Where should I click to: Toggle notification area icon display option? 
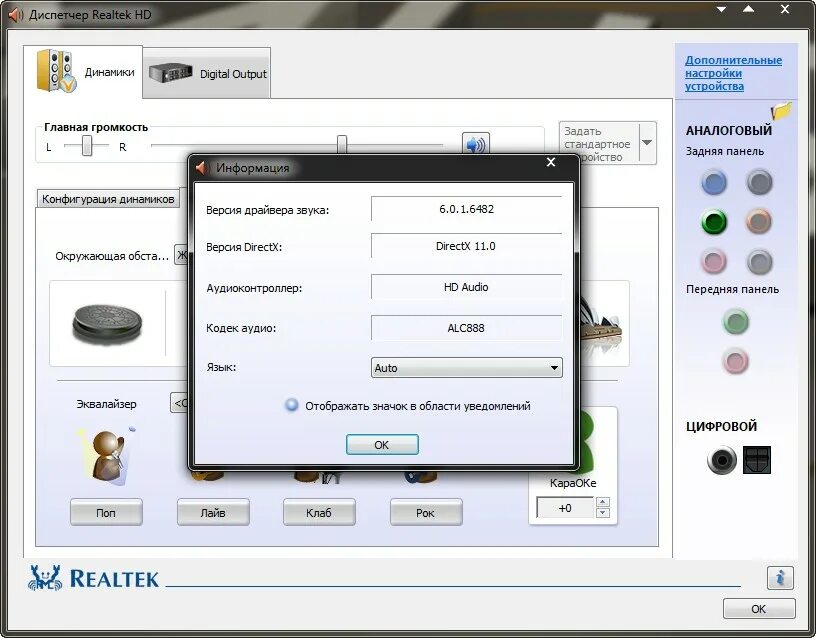[291, 405]
